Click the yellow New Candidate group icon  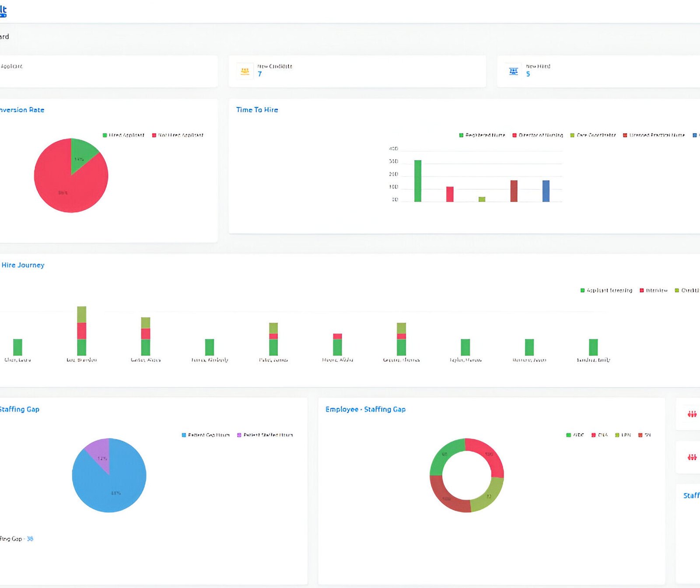pyautogui.click(x=245, y=71)
